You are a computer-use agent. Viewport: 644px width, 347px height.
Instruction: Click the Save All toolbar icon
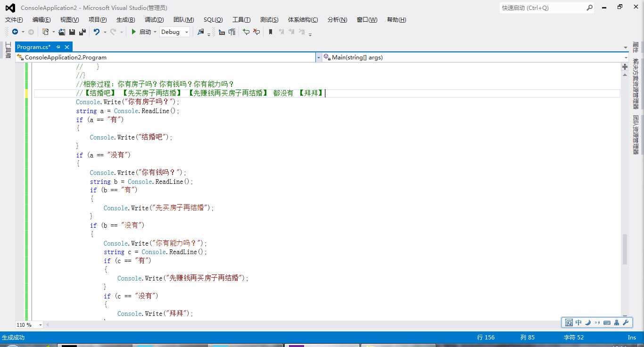coord(83,32)
